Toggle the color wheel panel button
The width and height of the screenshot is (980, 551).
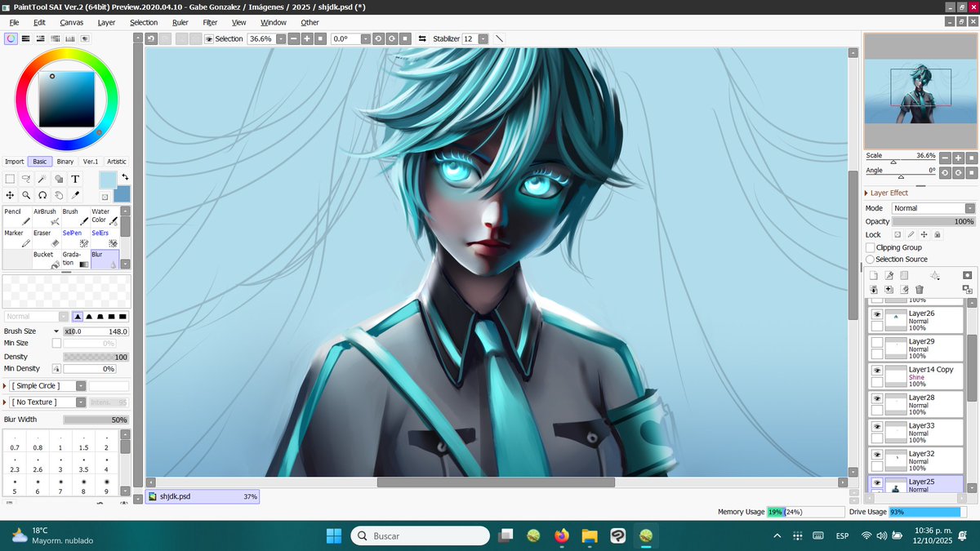point(11,38)
